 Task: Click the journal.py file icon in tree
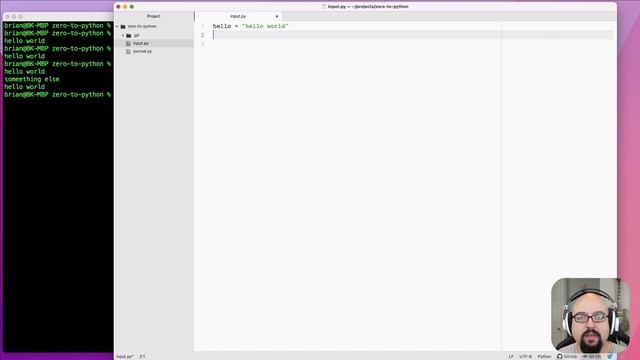click(128, 51)
